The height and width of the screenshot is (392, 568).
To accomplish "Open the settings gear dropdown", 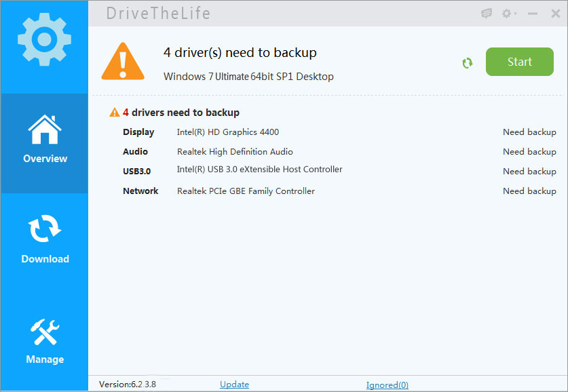I will point(508,14).
